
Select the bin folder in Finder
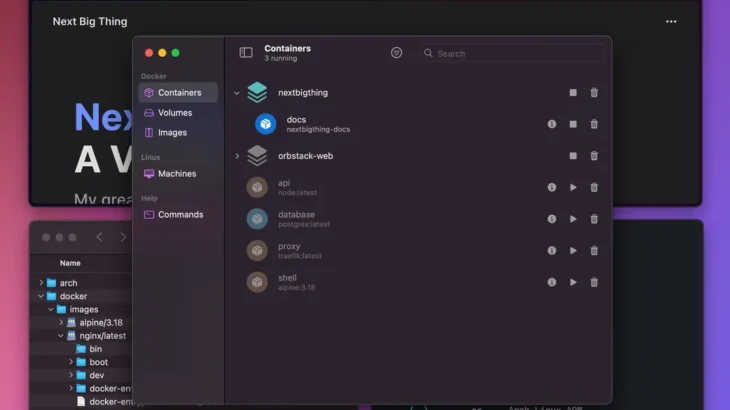point(89,349)
